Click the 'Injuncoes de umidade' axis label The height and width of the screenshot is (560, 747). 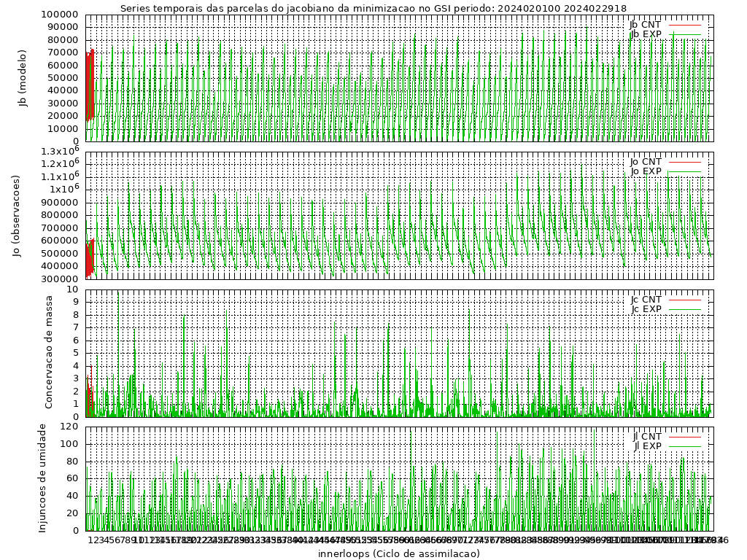click(x=42, y=478)
